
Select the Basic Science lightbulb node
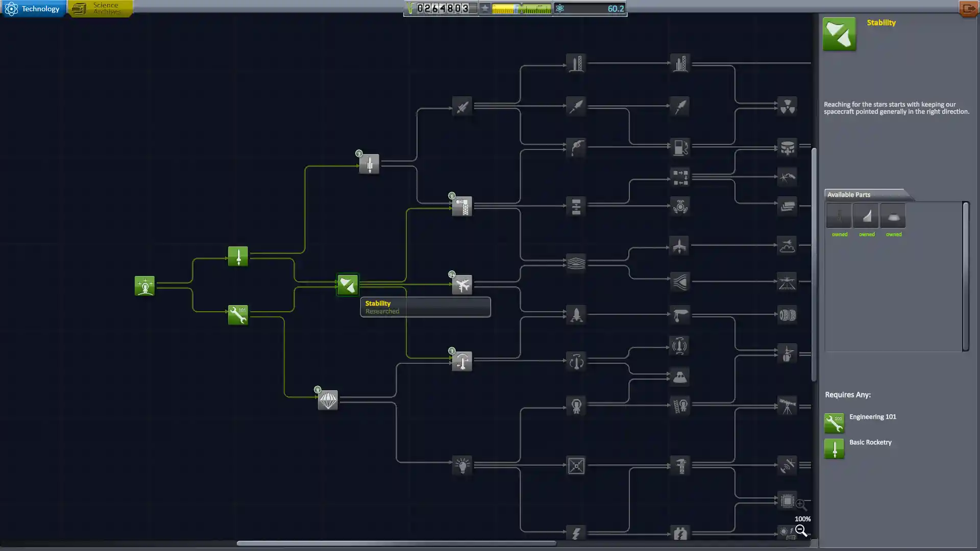[462, 465]
